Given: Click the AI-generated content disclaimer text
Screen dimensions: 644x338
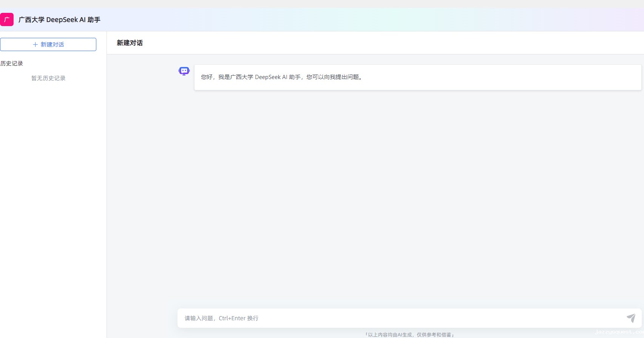Looking at the screenshot, I should (x=409, y=335).
